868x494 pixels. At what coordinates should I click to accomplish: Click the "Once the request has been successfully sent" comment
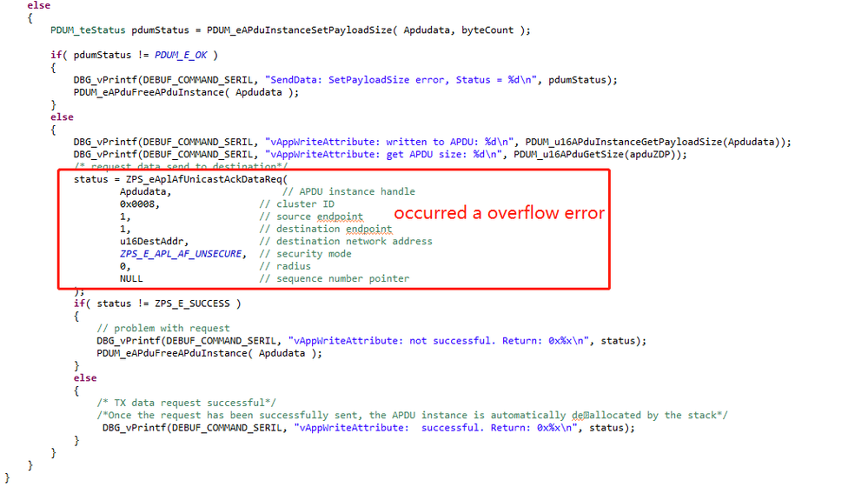click(x=413, y=416)
